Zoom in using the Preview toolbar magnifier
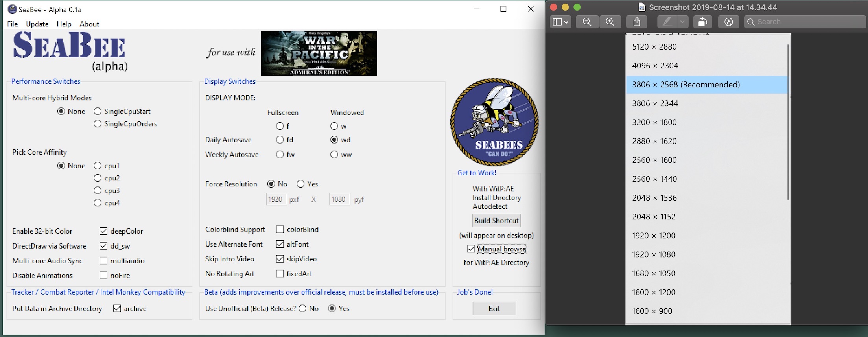 click(x=610, y=22)
